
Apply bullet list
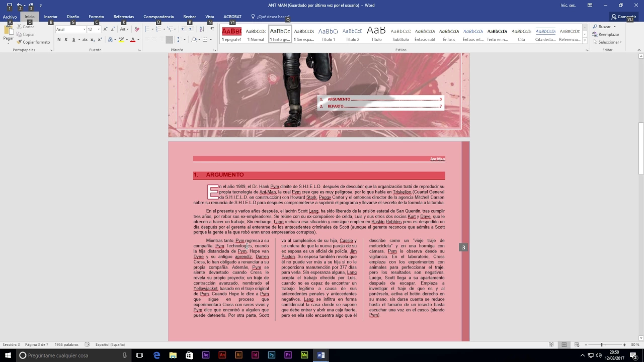(x=146, y=29)
